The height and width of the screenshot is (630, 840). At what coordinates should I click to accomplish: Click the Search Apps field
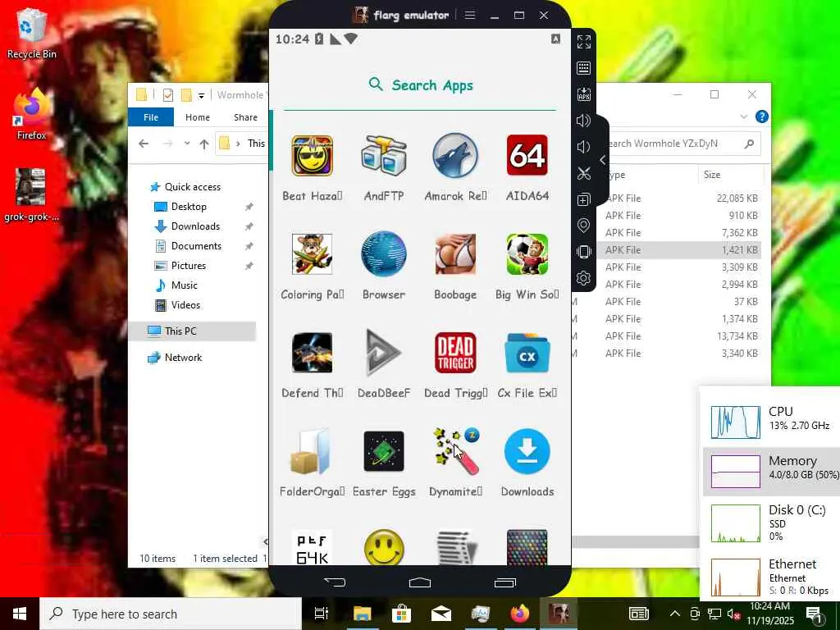pyautogui.click(x=420, y=85)
